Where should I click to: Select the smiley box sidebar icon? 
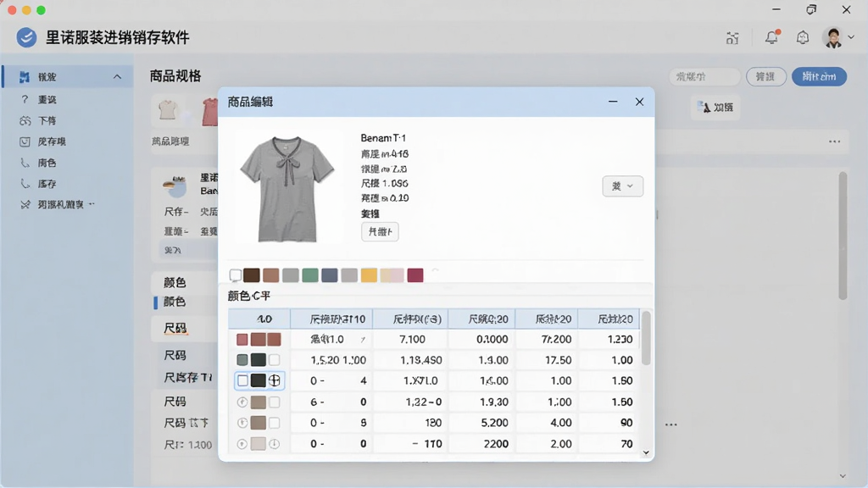click(x=25, y=141)
